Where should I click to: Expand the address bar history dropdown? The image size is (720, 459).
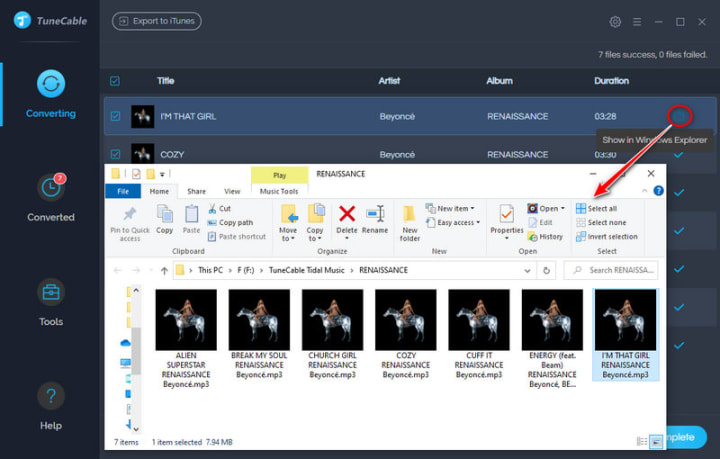[x=527, y=270]
